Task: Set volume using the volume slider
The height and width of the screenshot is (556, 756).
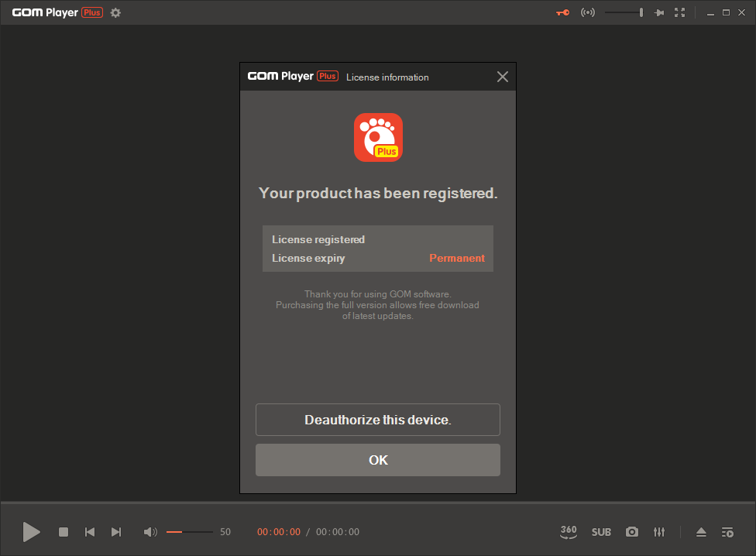Action: click(x=190, y=532)
